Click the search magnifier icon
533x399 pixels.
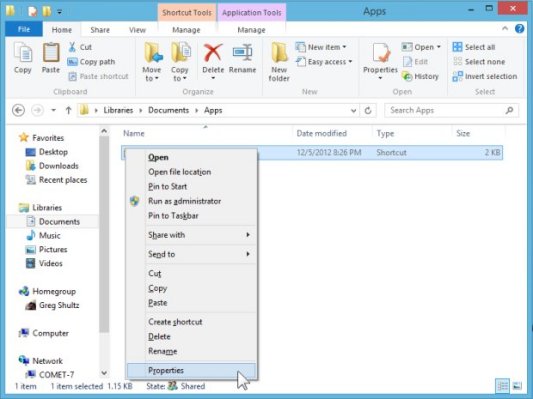point(509,110)
